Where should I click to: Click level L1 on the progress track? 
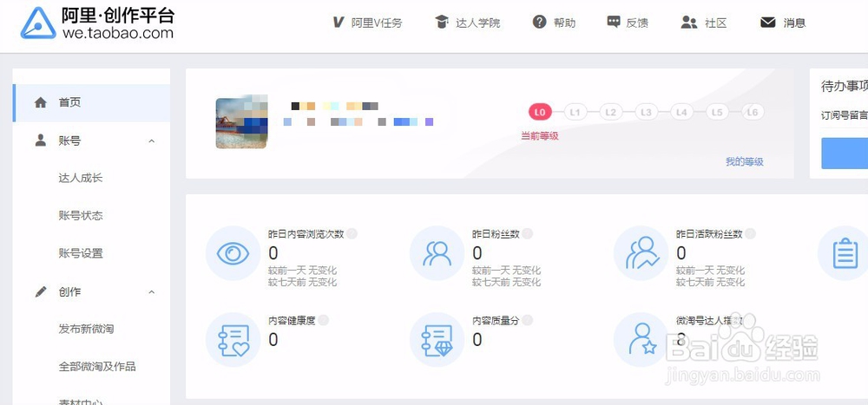click(x=575, y=113)
